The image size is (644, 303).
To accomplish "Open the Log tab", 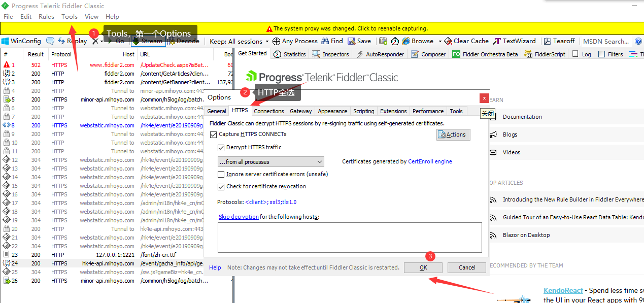I will [582, 54].
